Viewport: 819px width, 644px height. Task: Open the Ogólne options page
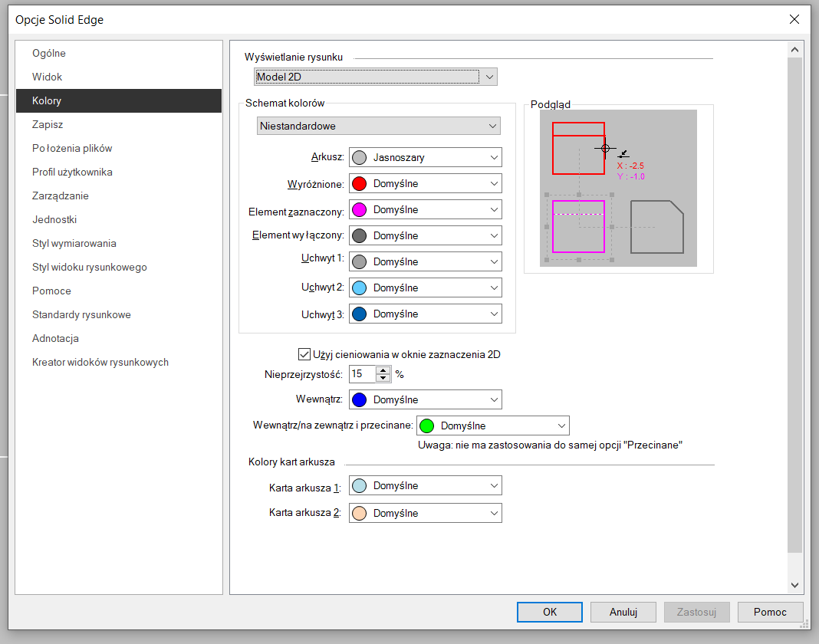click(119, 53)
